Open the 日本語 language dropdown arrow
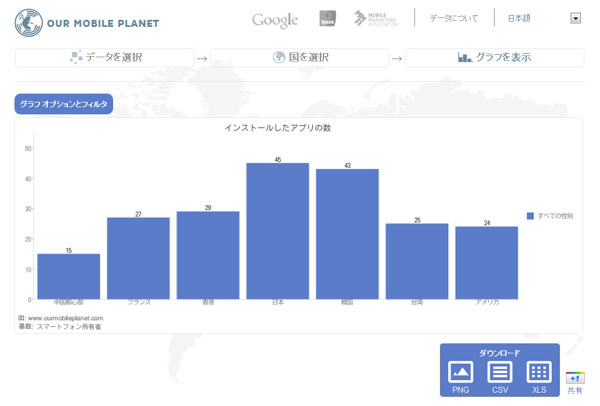Viewport: 600px width, 406px height. 575,18
